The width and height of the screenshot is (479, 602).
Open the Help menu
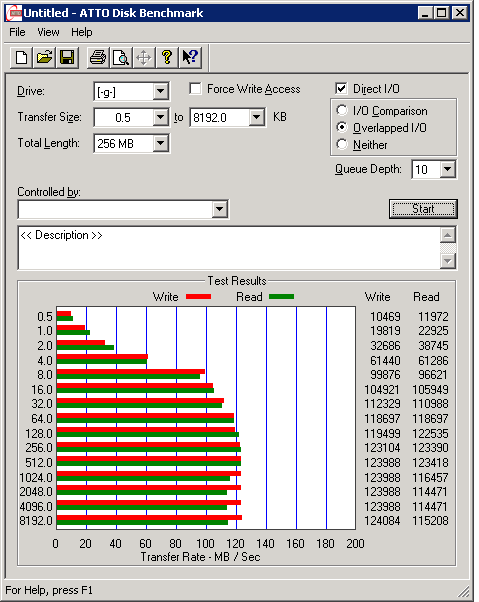82,32
